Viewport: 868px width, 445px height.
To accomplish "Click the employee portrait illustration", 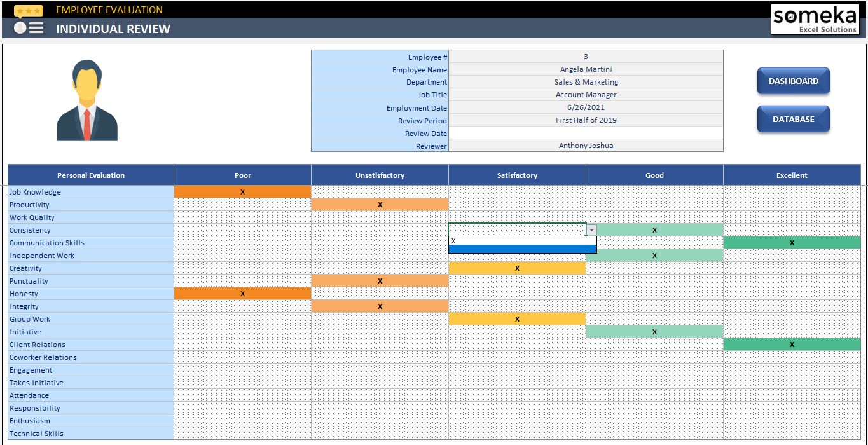I will point(88,102).
